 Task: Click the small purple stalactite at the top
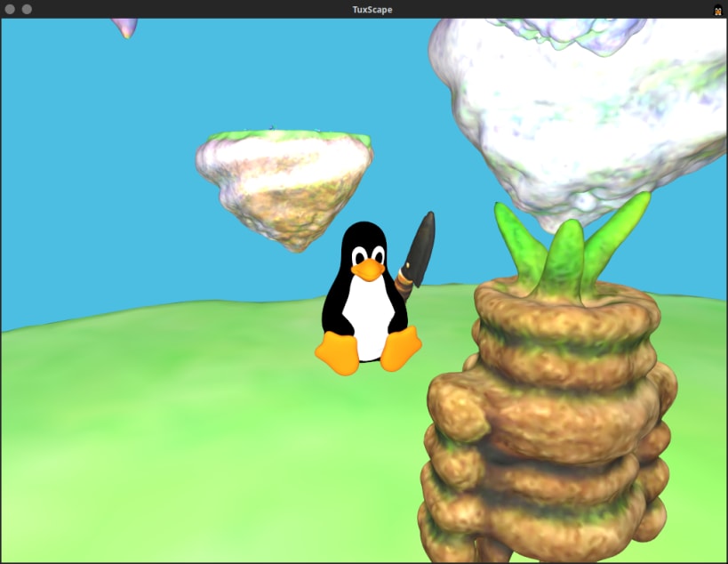click(x=125, y=28)
